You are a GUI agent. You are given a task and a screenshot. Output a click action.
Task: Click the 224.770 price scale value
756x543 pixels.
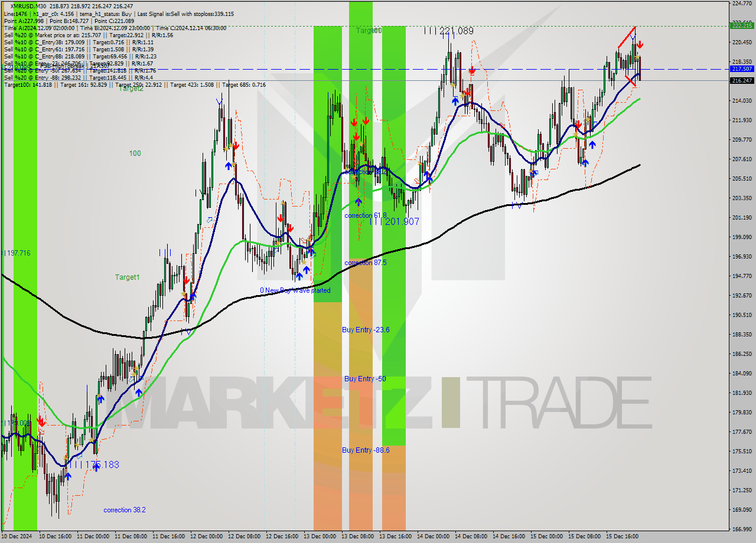click(x=742, y=4)
